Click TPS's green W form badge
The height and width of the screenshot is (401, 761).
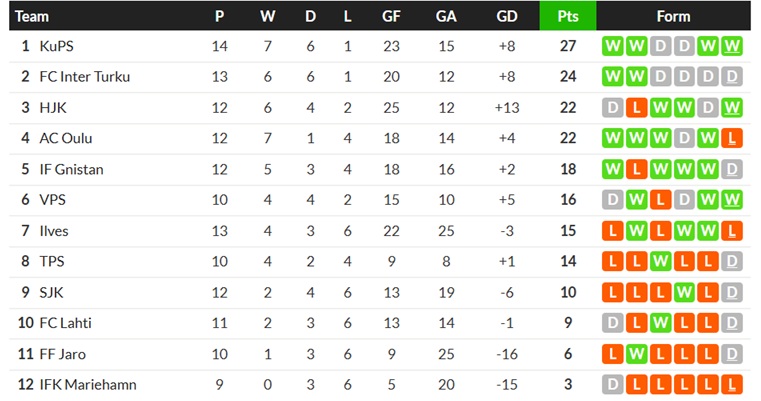660,262
